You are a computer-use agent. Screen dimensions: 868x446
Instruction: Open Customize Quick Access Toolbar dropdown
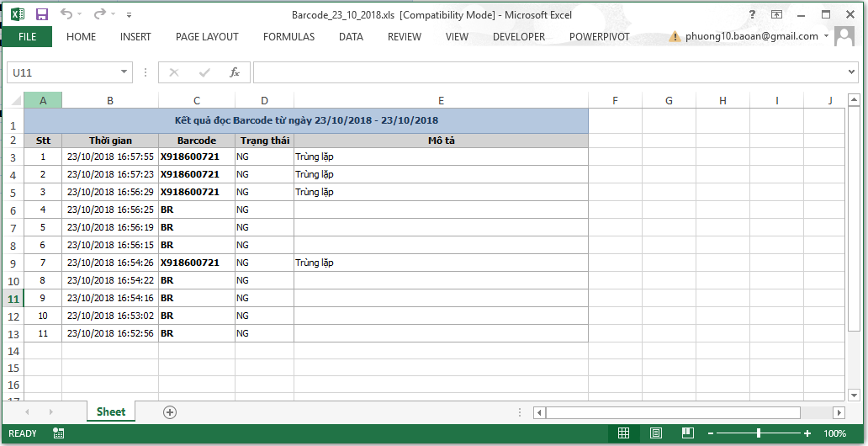click(x=128, y=15)
